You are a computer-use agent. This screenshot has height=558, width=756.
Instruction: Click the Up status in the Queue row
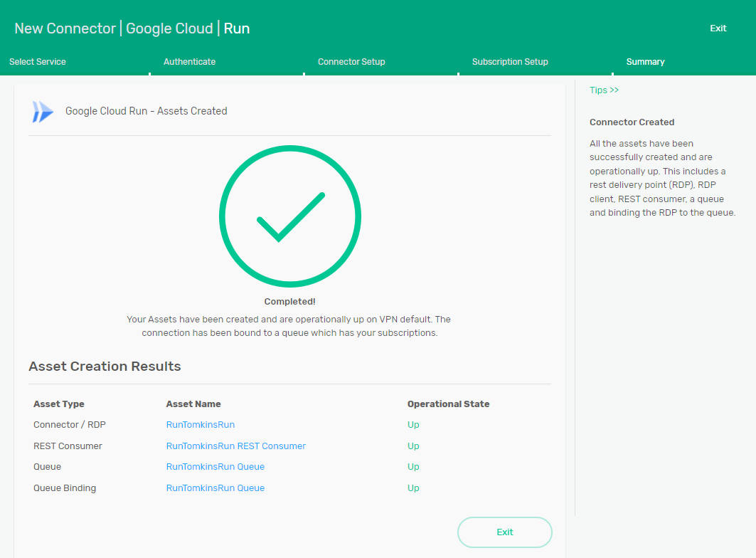(413, 467)
